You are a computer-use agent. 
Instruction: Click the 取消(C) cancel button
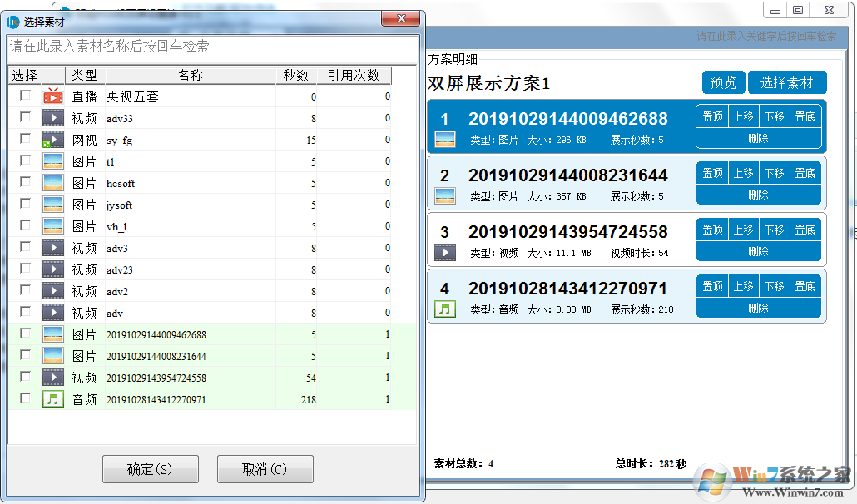[x=265, y=468]
